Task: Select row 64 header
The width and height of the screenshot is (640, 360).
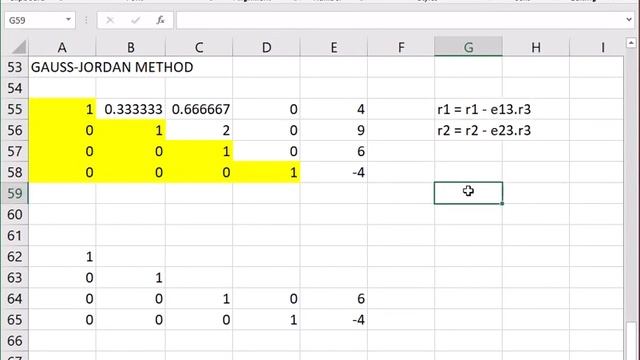Action: click(14, 299)
